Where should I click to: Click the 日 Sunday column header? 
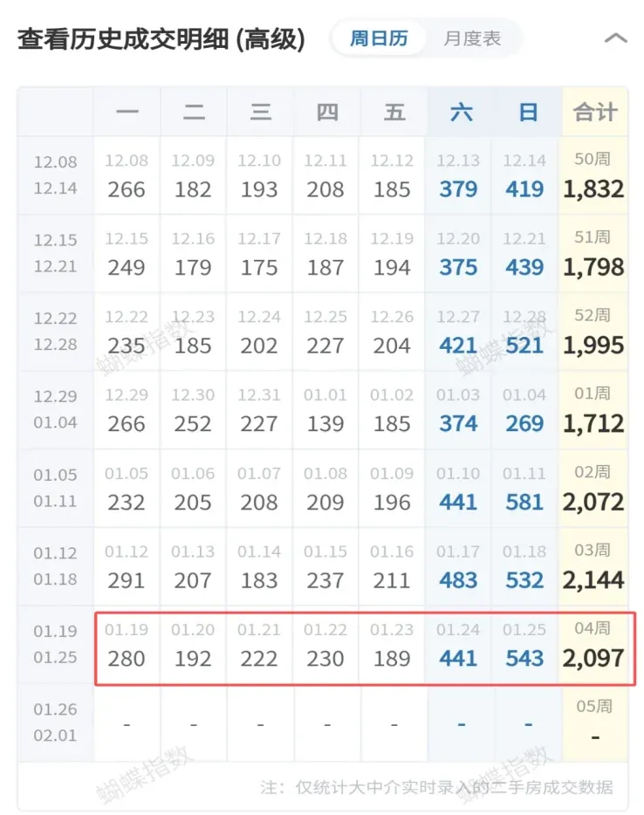click(x=526, y=112)
